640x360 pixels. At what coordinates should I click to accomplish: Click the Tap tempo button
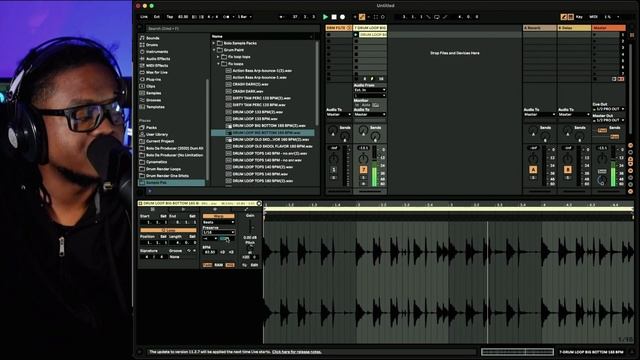169,17
